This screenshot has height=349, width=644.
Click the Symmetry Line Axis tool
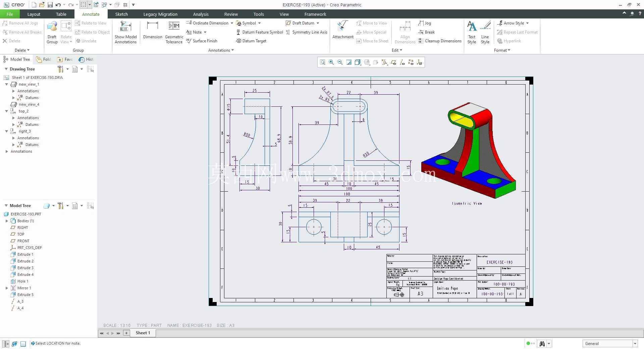(307, 32)
